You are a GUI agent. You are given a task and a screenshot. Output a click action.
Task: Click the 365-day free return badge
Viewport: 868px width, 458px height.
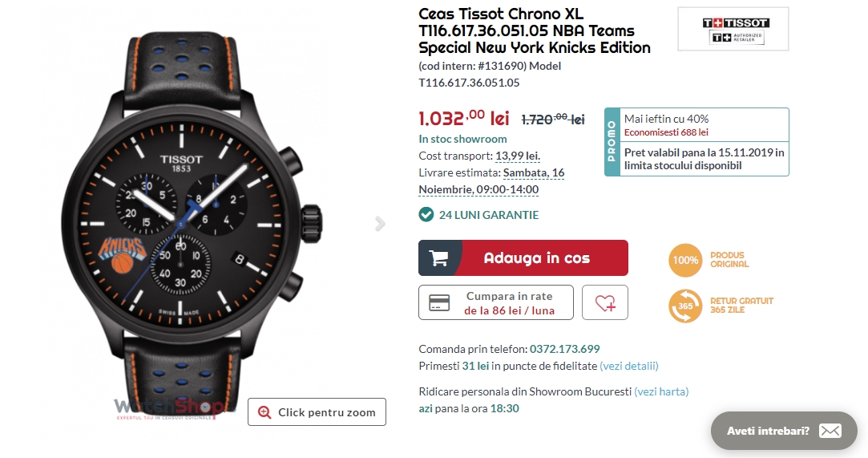pos(685,306)
